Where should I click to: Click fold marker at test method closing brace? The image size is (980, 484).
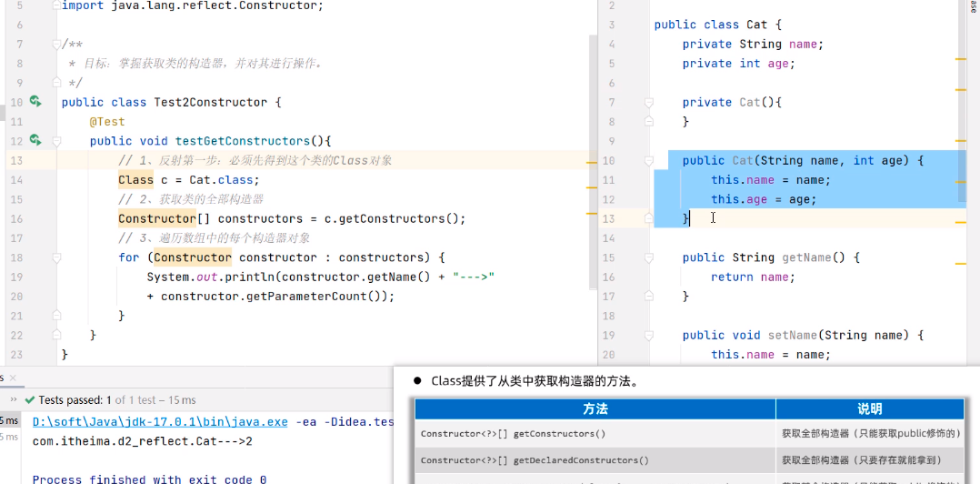[x=57, y=335]
